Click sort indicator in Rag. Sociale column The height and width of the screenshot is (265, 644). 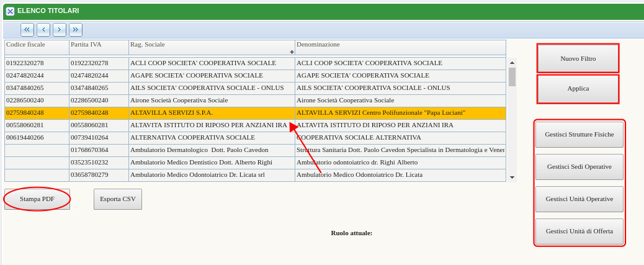click(292, 52)
